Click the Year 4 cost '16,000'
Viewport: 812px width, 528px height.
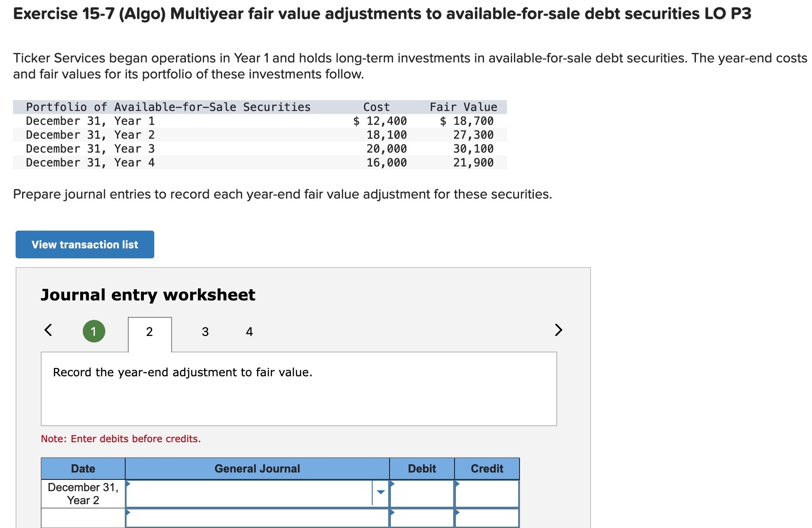[387, 163]
